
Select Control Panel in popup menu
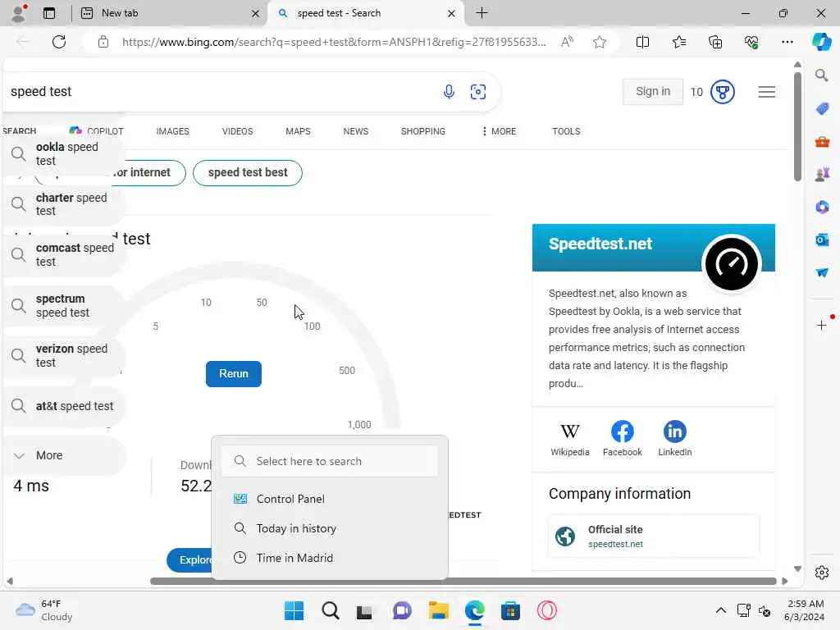(x=330, y=499)
